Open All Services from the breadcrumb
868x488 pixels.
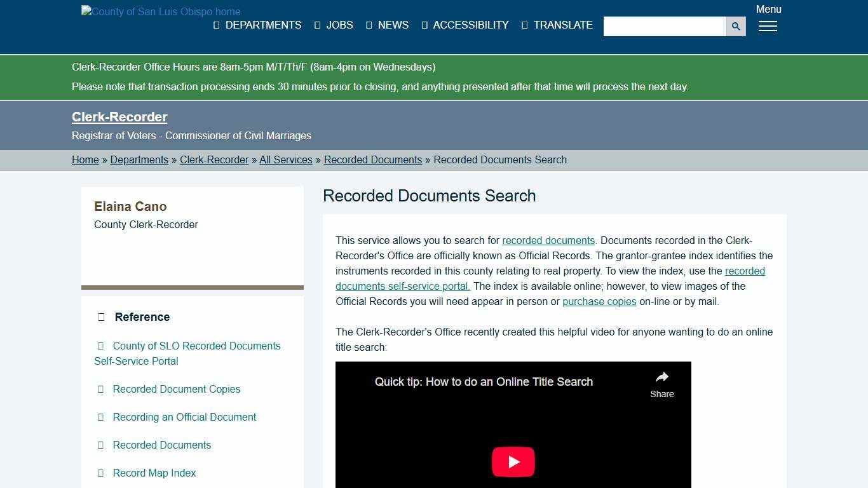tap(286, 159)
